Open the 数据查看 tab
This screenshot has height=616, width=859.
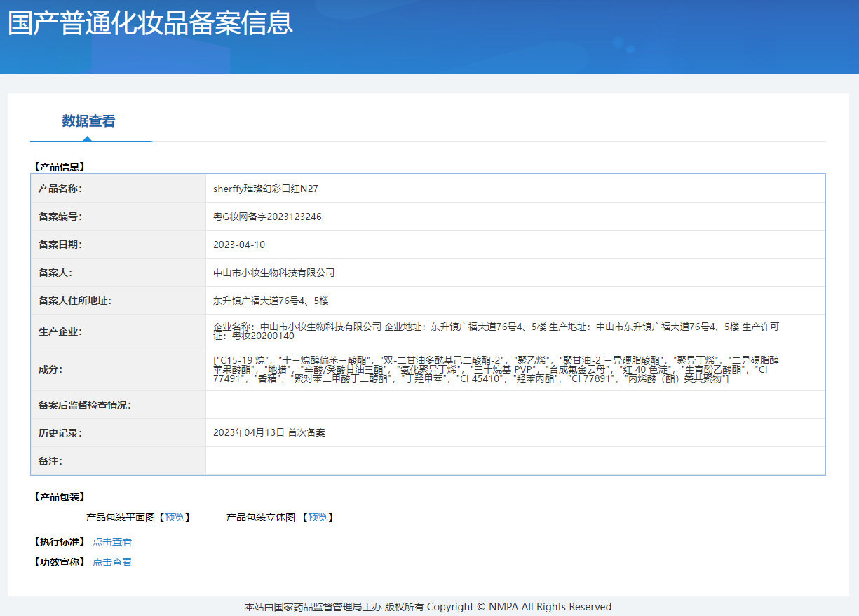pos(89,121)
